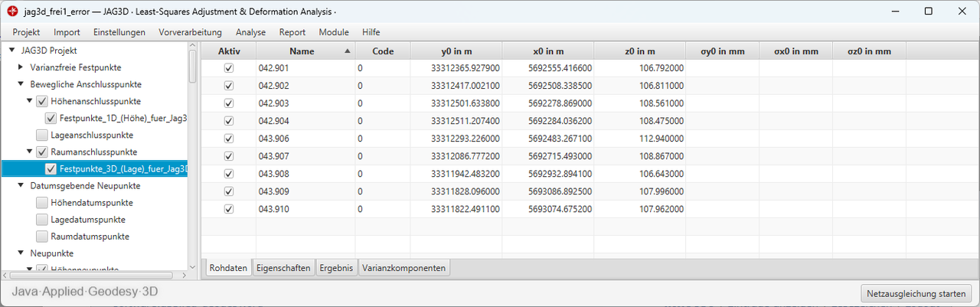Open the Einstellungen menu
Viewport: 980px width, 307px height.
tap(119, 32)
